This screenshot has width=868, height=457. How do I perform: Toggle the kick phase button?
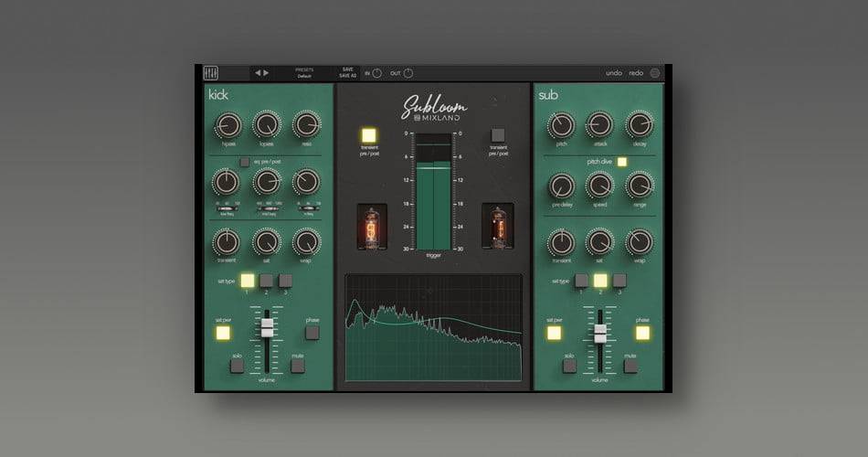pyautogui.click(x=312, y=333)
